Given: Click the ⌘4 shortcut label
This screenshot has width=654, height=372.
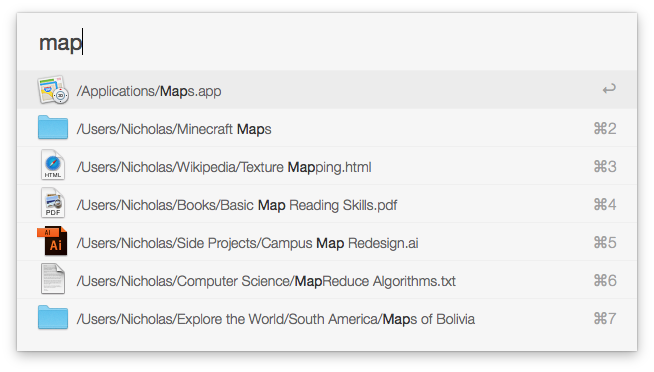Looking at the screenshot, I should click(605, 204).
